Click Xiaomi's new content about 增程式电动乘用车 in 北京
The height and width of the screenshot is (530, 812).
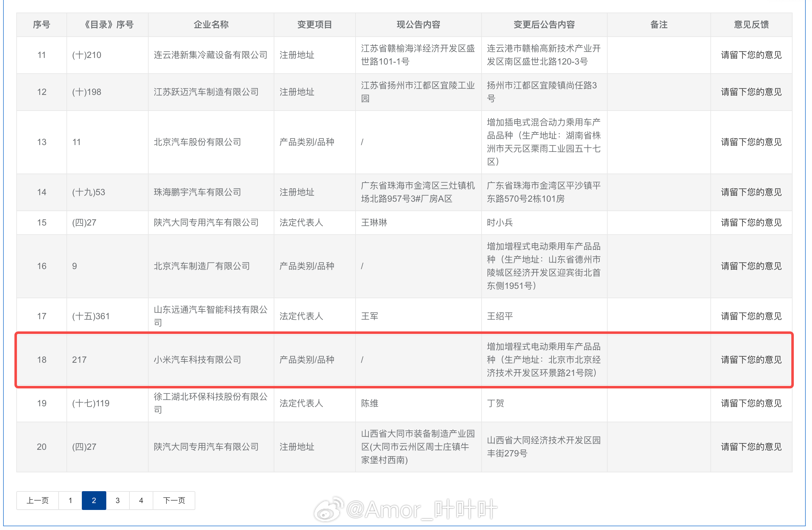(x=544, y=360)
